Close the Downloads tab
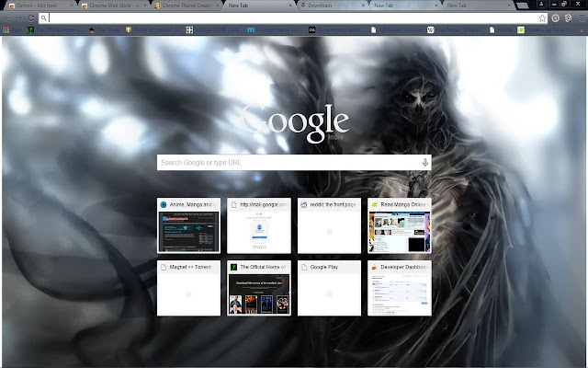Viewport: 588px width, 368px height. pyautogui.click(x=363, y=6)
